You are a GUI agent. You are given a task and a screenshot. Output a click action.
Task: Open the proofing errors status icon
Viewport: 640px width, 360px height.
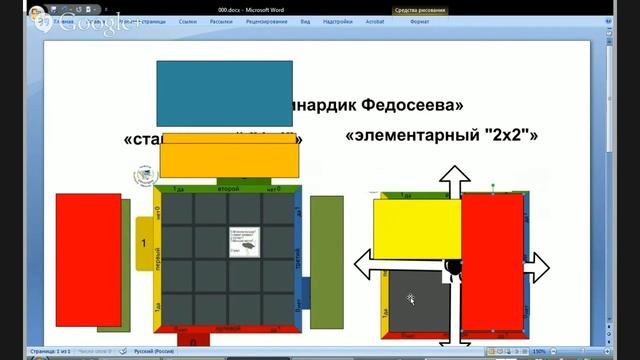coord(123,351)
